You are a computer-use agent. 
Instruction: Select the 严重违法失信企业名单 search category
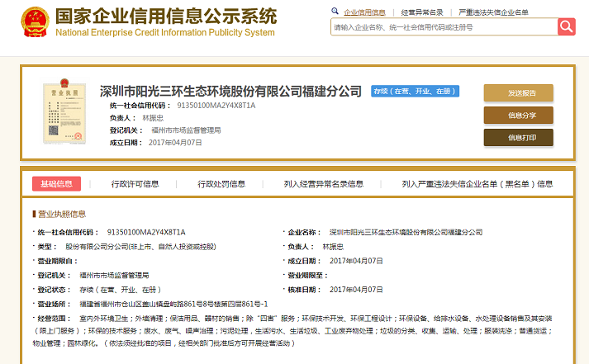[494, 12]
